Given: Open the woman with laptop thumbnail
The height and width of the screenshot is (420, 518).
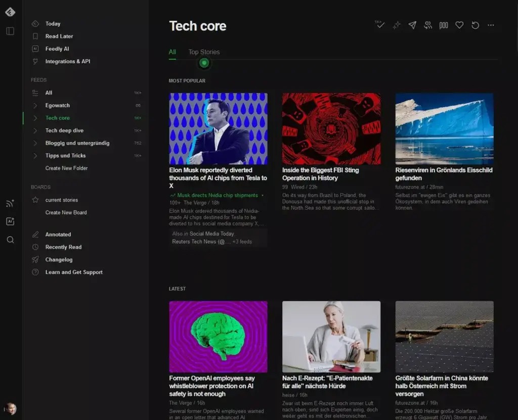Looking at the screenshot, I should pyautogui.click(x=331, y=337).
